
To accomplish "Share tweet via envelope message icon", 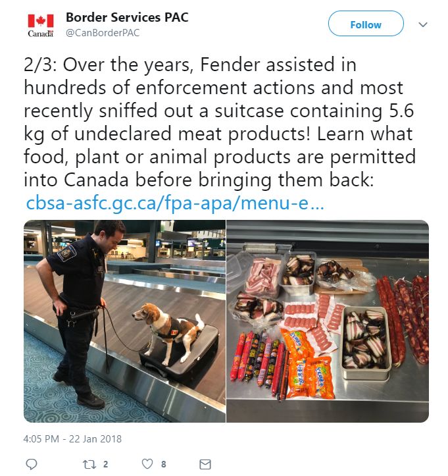I will 205,464.
